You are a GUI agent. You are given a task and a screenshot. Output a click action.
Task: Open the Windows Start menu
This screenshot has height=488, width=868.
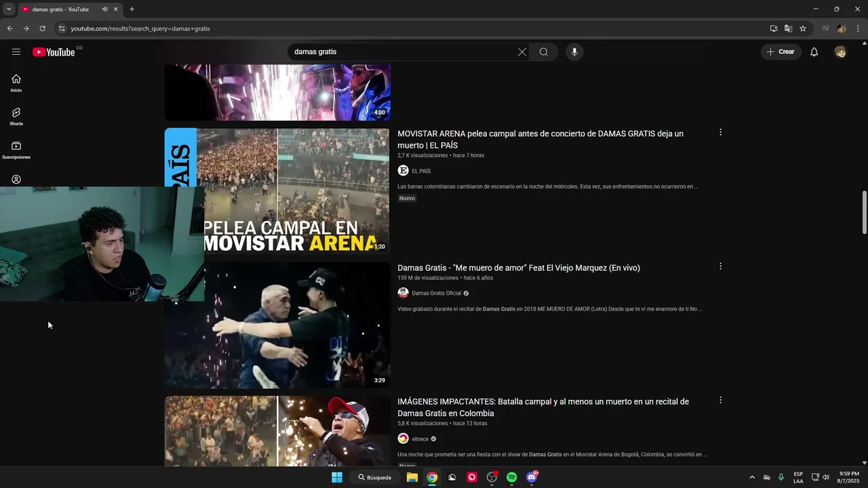point(337,477)
